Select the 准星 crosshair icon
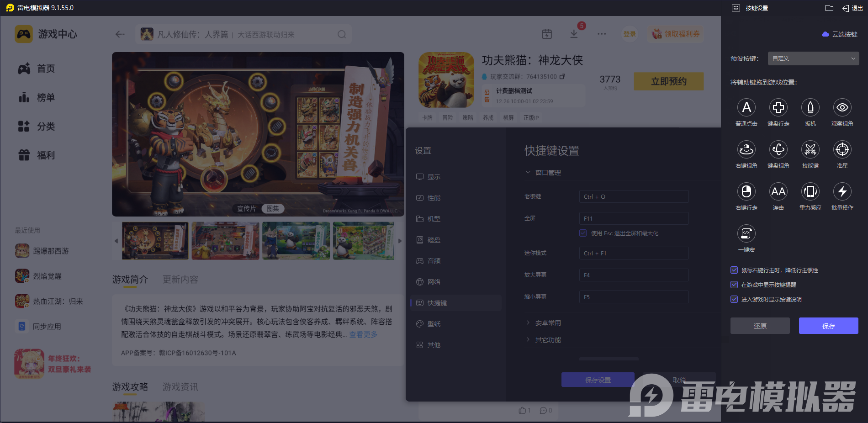 (842, 149)
